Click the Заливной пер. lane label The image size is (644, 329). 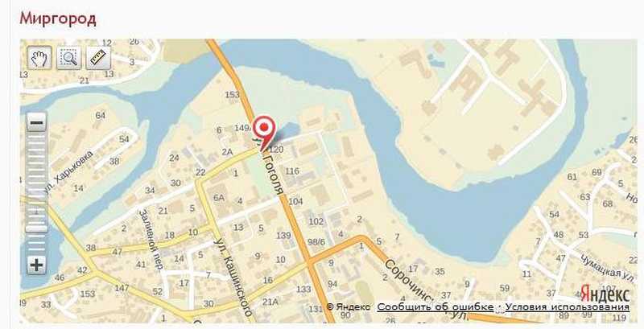(x=150, y=240)
